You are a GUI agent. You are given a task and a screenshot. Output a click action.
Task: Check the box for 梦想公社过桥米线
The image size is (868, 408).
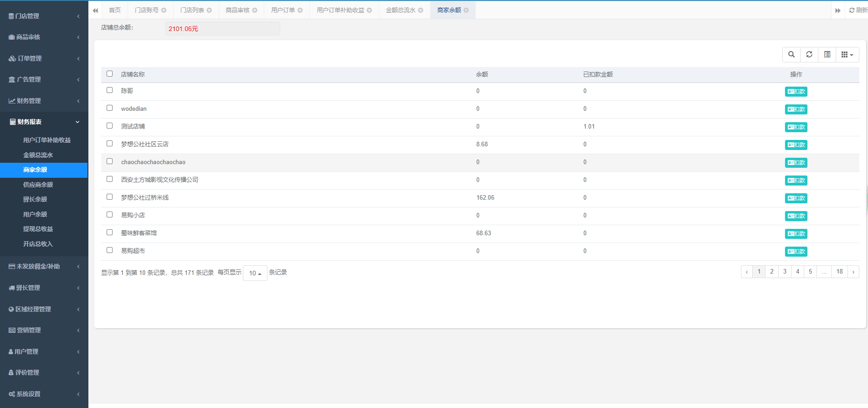click(109, 197)
